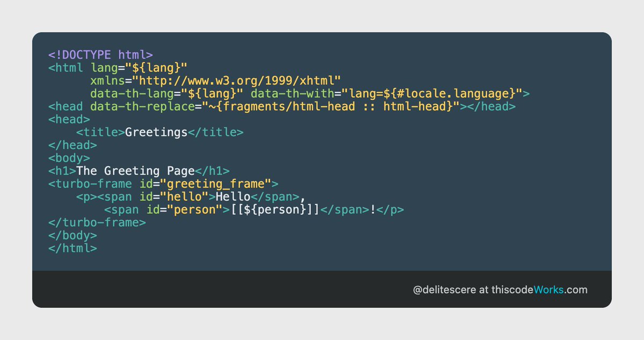The height and width of the screenshot is (340, 644).
Task: Click the opening <body> tag line
Action: coord(69,158)
